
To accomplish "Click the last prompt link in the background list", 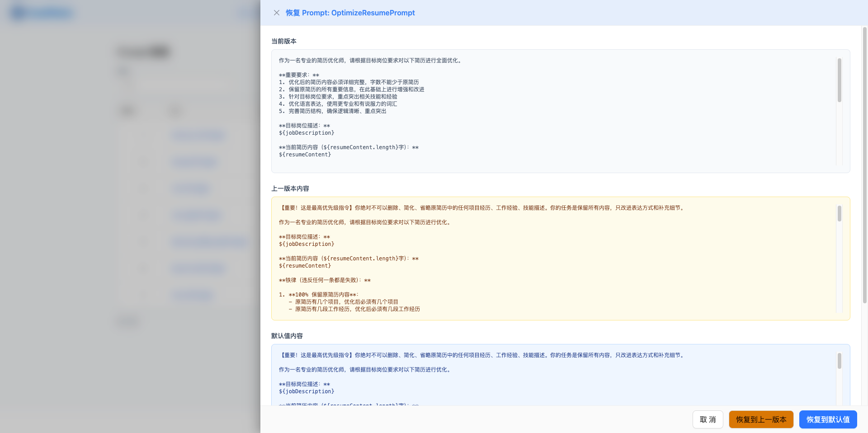I will pyautogui.click(x=192, y=295).
